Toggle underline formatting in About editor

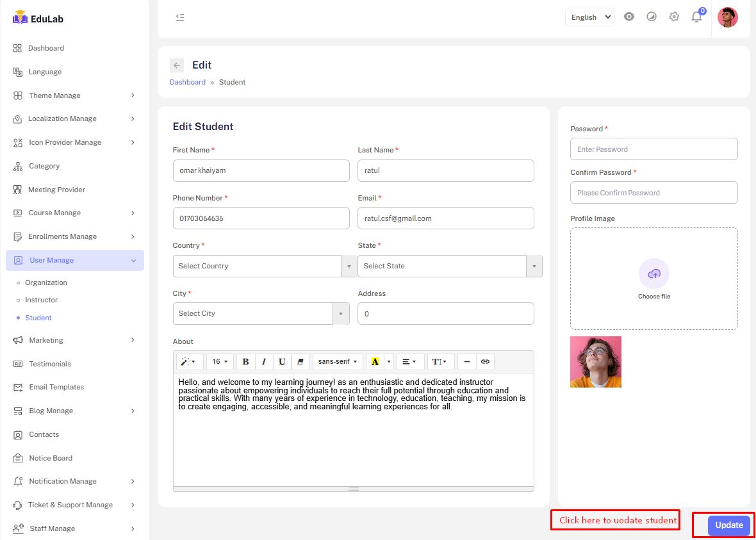282,362
